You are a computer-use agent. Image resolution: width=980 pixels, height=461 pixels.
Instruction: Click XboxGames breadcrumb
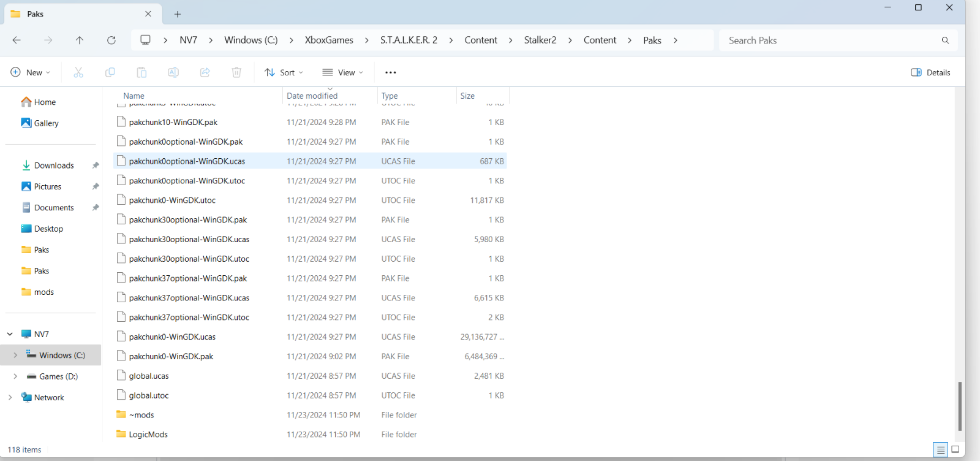[329, 40]
